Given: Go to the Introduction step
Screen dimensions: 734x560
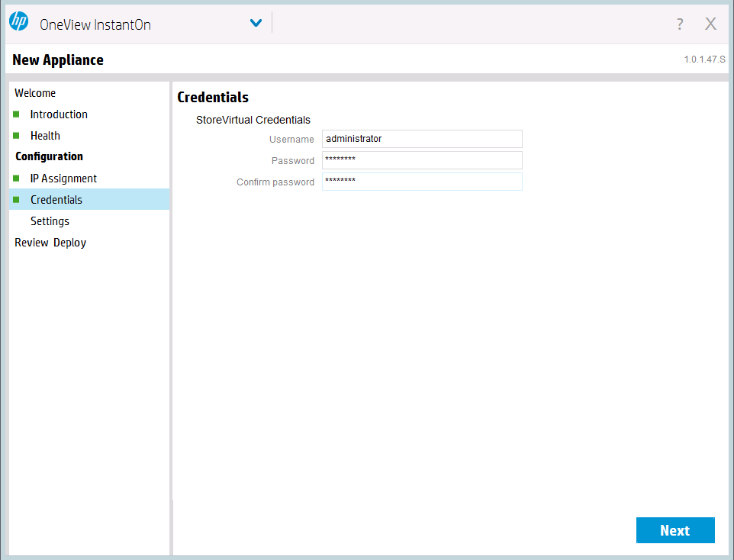Looking at the screenshot, I should point(59,114).
